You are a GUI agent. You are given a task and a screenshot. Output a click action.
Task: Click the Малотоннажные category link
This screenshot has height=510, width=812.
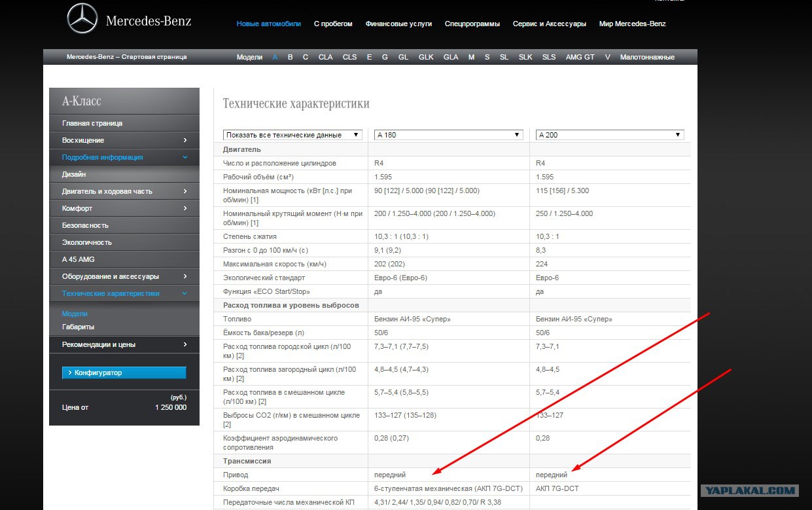tap(646, 57)
